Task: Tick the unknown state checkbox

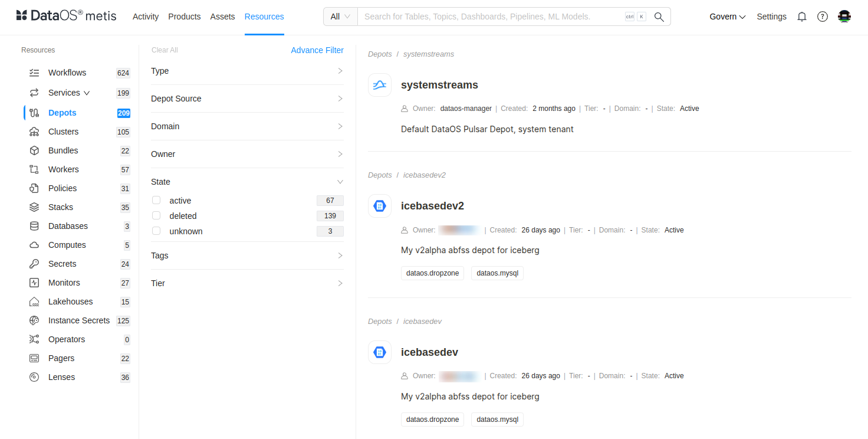Action: pos(156,231)
